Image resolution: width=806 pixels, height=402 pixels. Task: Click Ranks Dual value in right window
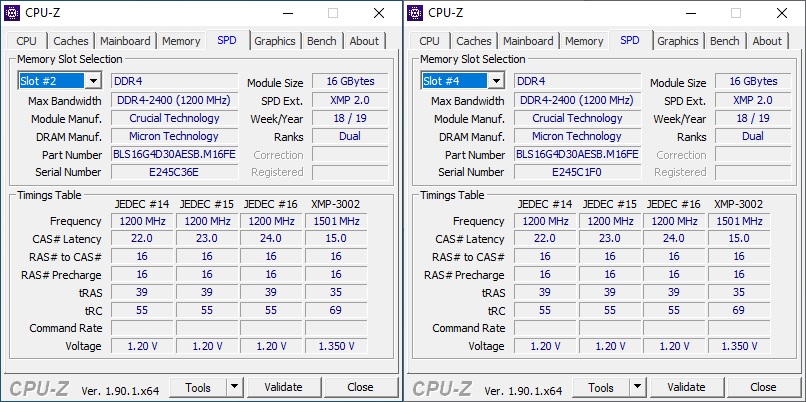pos(753,136)
